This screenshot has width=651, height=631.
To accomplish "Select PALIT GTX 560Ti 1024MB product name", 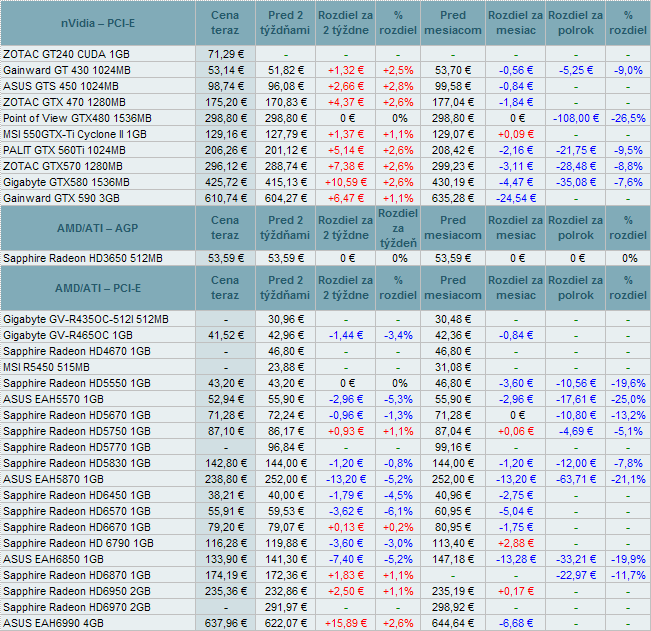I will click(x=64, y=150).
